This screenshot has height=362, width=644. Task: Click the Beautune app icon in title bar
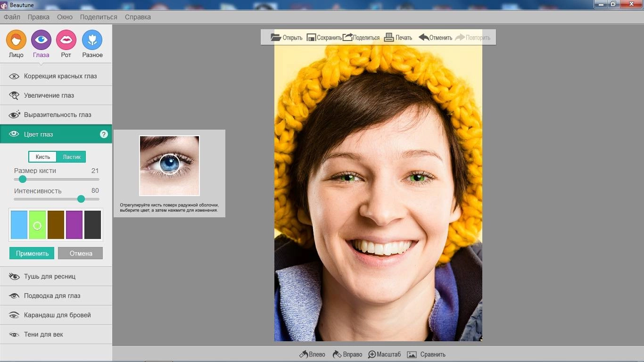[x=4, y=5]
